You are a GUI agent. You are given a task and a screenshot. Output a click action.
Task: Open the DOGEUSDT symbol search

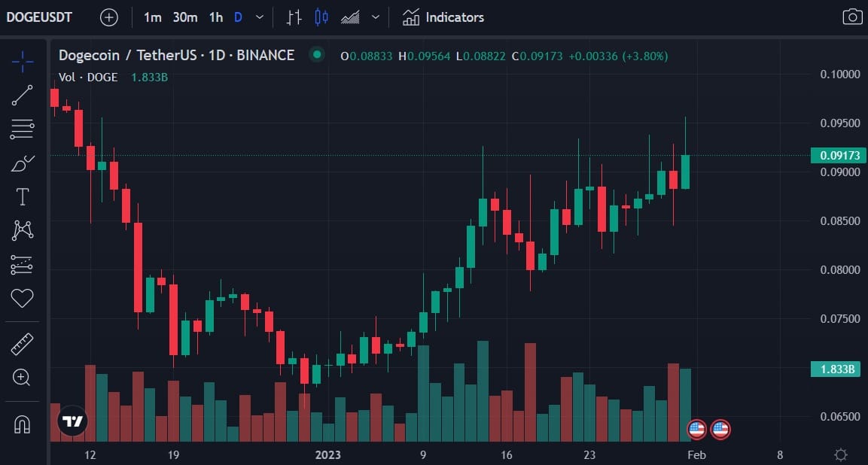coord(39,17)
